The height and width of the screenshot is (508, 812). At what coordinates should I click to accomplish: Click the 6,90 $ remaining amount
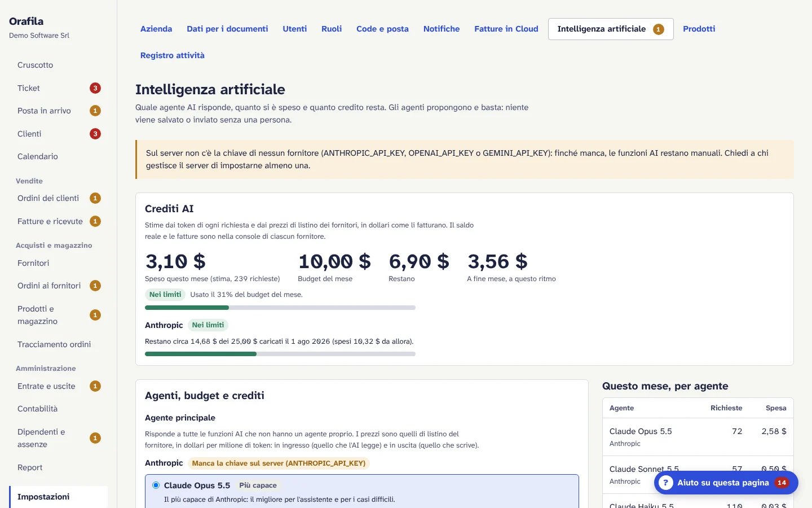coord(419,261)
